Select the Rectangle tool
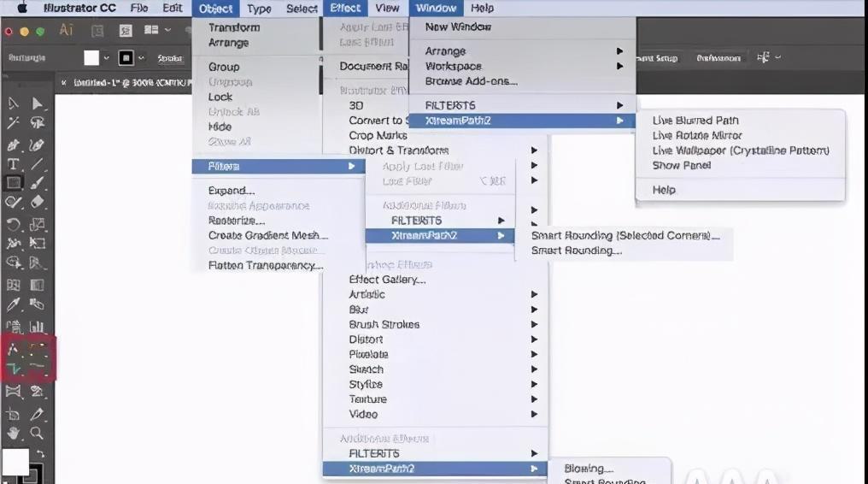Screen dimensions: 868x484 tap(14, 183)
